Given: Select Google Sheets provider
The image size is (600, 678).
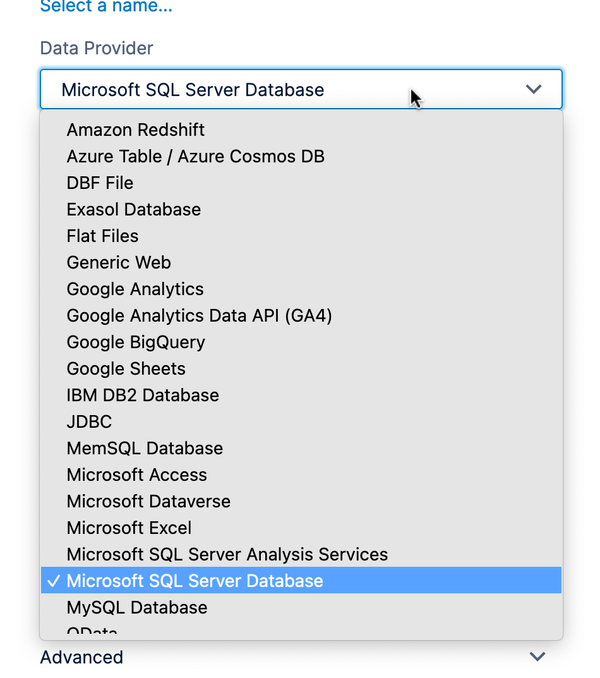Looking at the screenshot, I should point(301,369).
